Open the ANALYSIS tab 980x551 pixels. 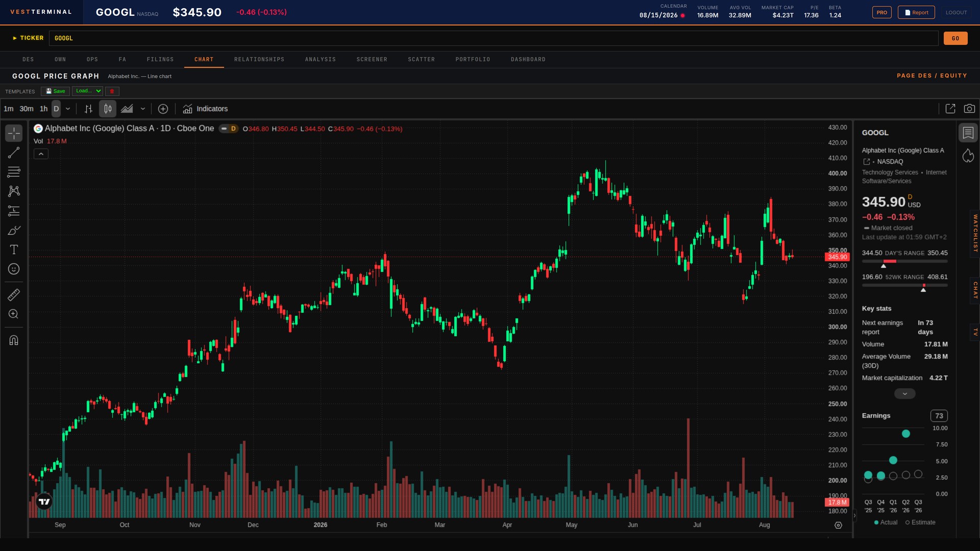click(321, 60)
